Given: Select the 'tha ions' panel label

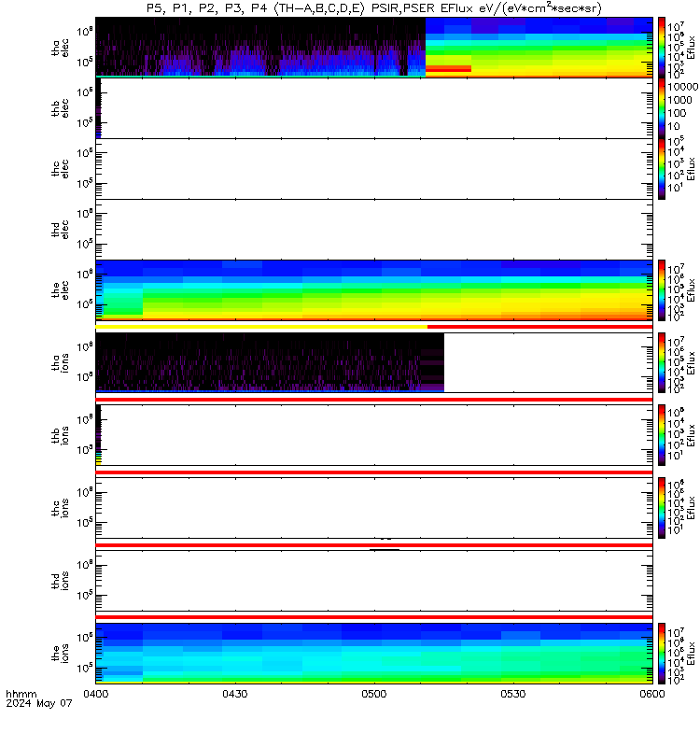Looking at the screenshot, I should tap(60, 363).
